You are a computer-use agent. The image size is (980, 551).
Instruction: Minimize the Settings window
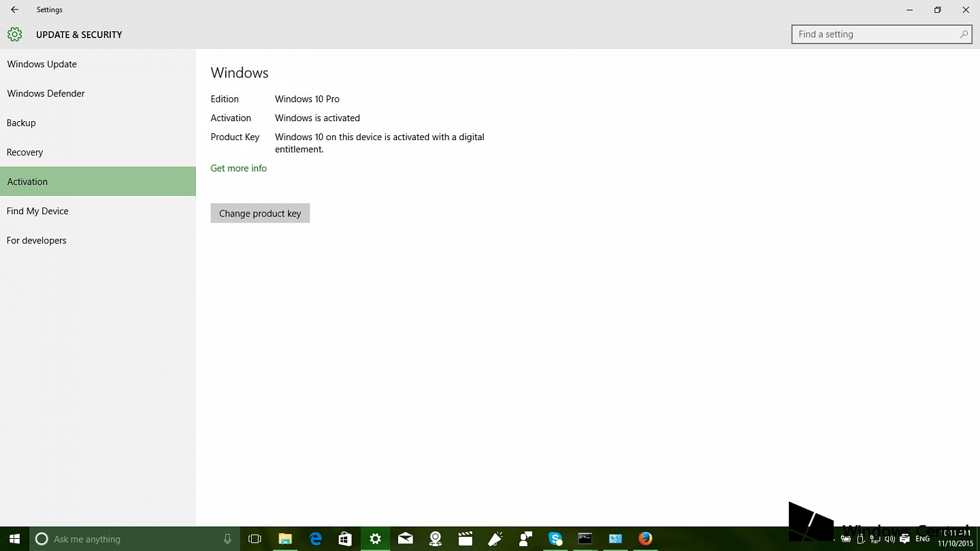tap(909, 10)
